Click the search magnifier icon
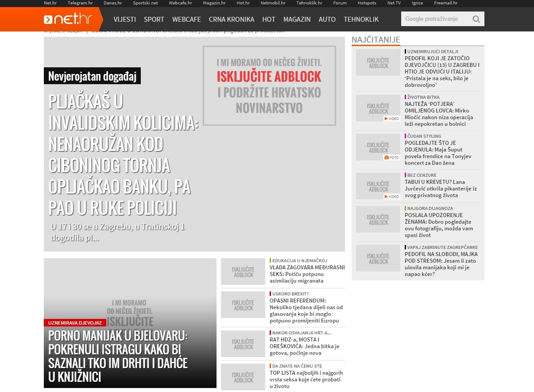The image size is (534, 392). pos(476,19)
